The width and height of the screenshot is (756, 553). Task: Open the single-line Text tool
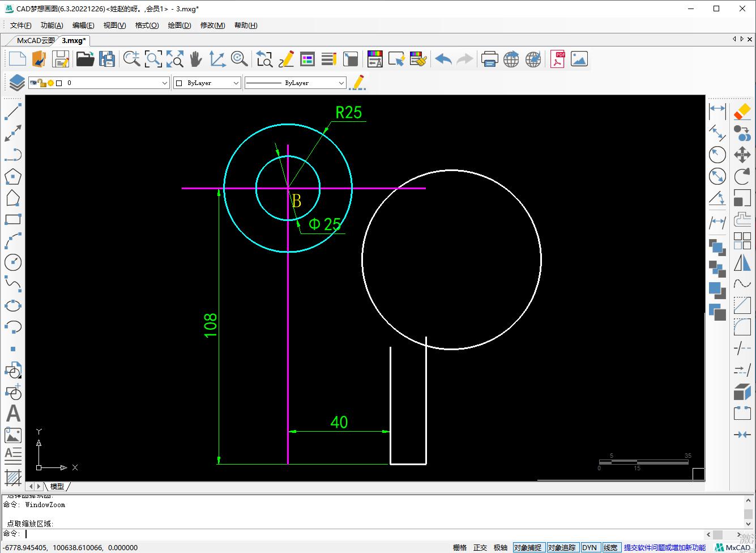[x=13, y=414]
